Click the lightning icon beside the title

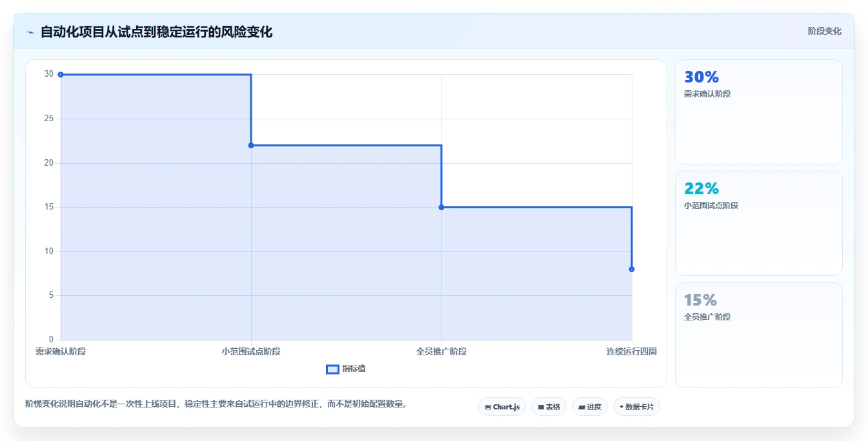click(x=30, y=32)
